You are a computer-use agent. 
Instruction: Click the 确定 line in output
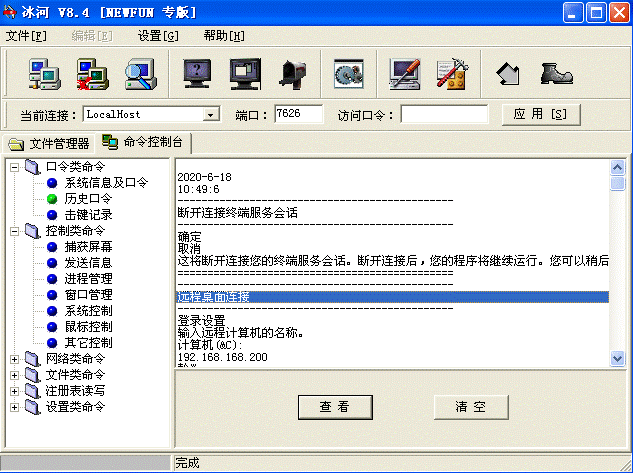point(189,237)
